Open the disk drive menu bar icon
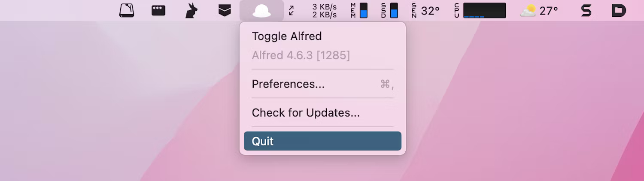This screenshot has width=644, height=181. point(127,10)
